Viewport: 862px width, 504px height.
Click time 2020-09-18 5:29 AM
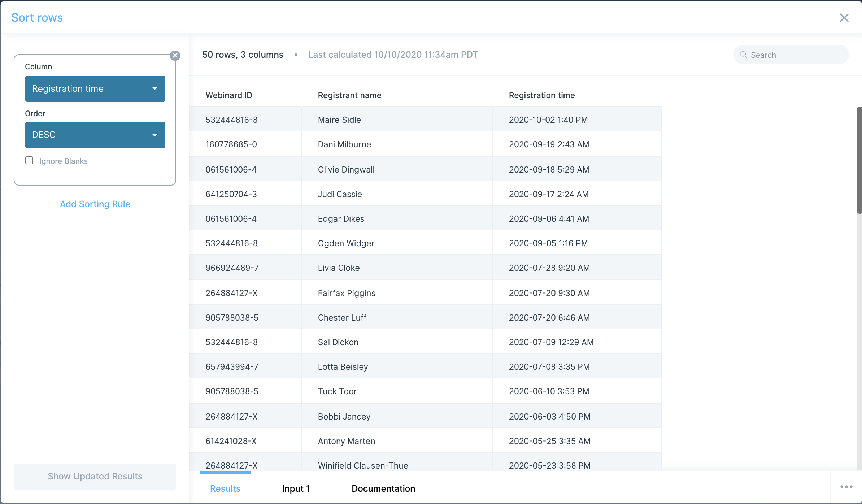pyautogui.click(x=549, y=169)
